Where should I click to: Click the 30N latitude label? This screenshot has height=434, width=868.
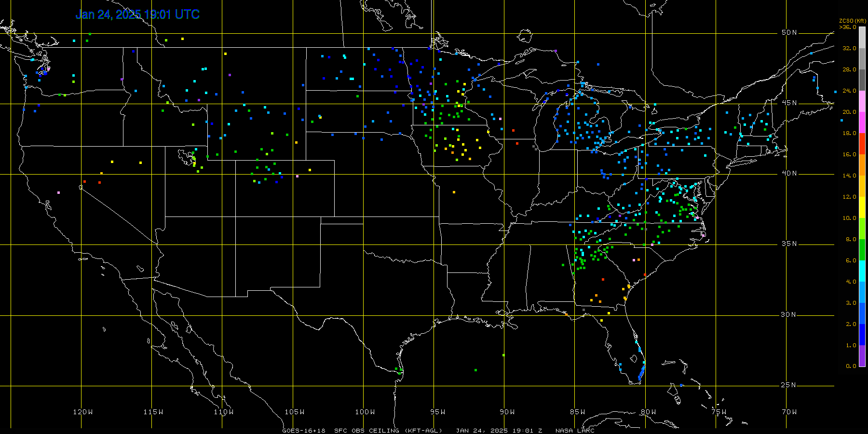point(789,315)
